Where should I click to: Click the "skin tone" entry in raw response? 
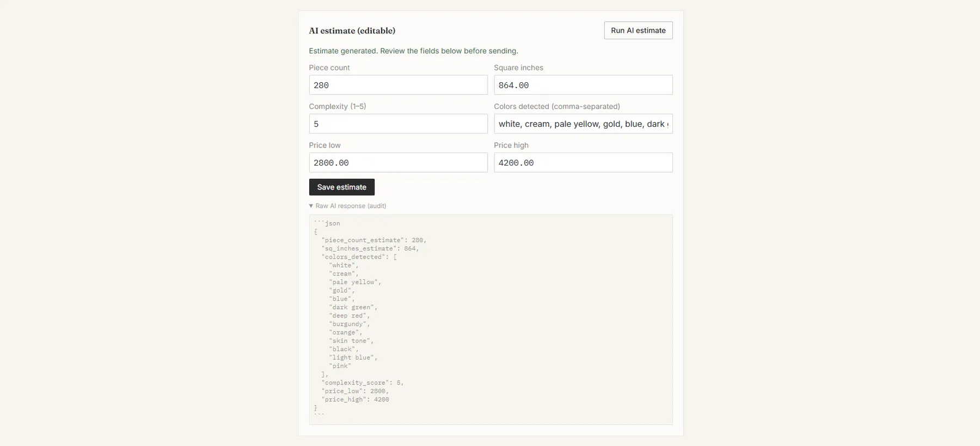[x=351, y=341]
